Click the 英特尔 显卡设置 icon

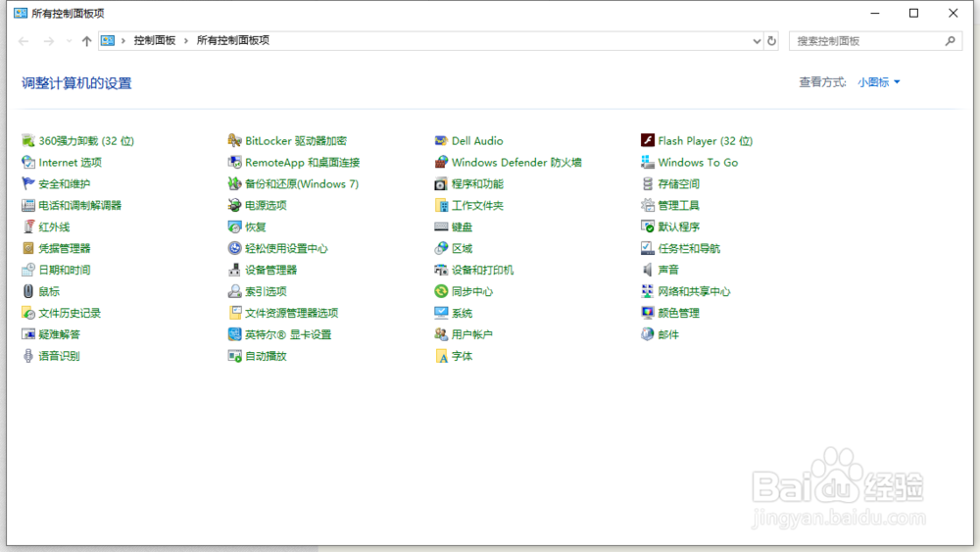(234, 334)
